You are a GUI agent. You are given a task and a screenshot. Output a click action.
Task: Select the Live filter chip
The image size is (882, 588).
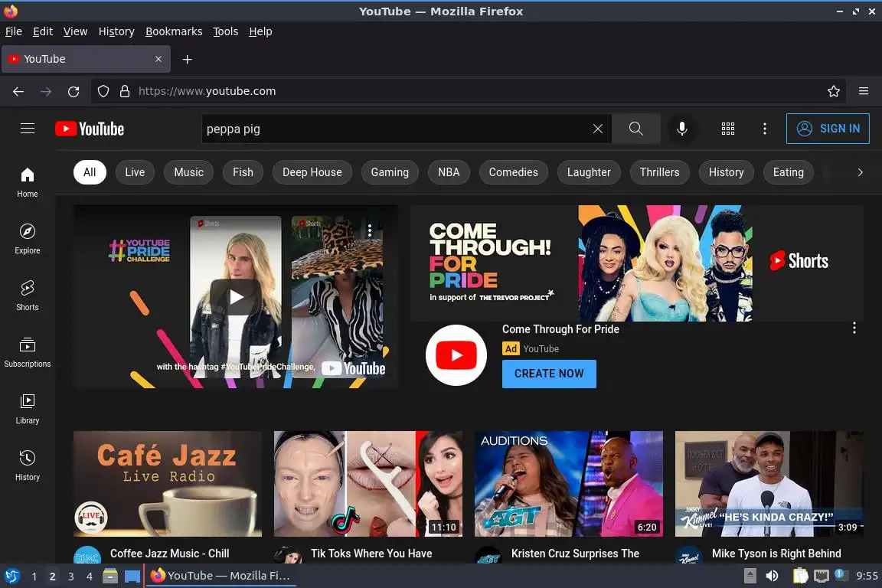click(x=135, y=172)
